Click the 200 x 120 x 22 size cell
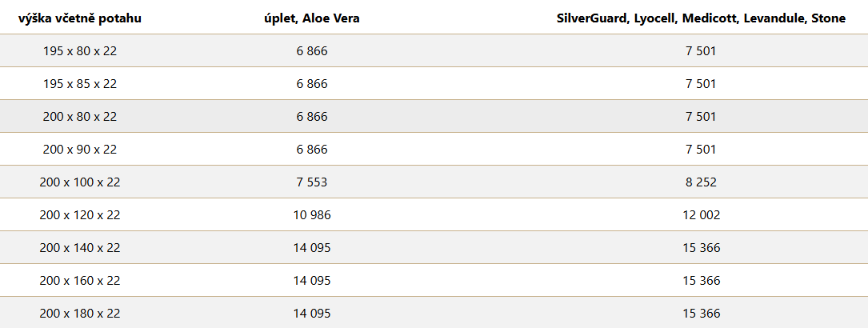The width and height of the screenshot is (868, 328). point(80,215)
